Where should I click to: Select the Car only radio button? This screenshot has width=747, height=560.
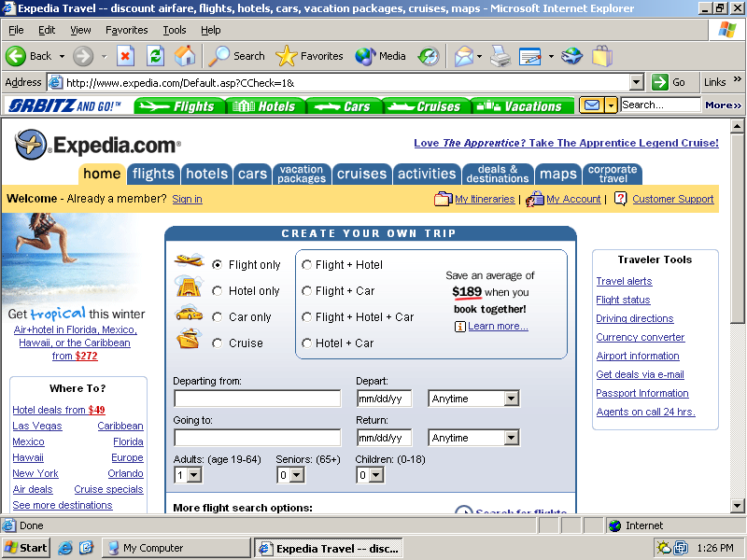(x=218, y=317)
